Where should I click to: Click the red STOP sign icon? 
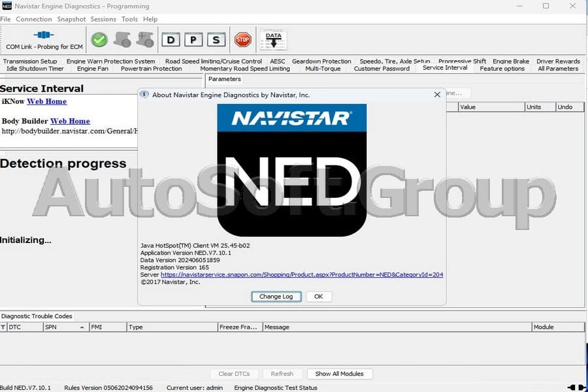point(241,39)
